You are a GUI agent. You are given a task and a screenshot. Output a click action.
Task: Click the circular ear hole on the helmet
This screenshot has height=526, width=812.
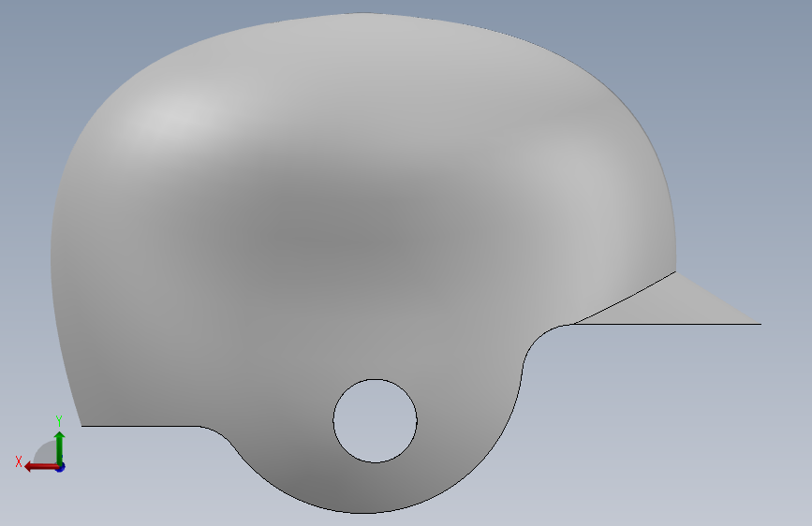point(375,421)
